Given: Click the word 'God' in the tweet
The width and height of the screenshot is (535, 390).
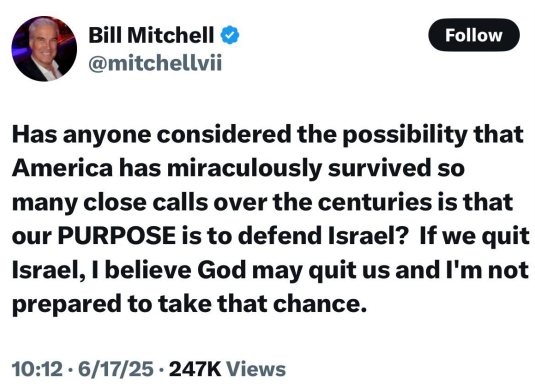Looking at the screenshot, I should (x=222, y=270).
